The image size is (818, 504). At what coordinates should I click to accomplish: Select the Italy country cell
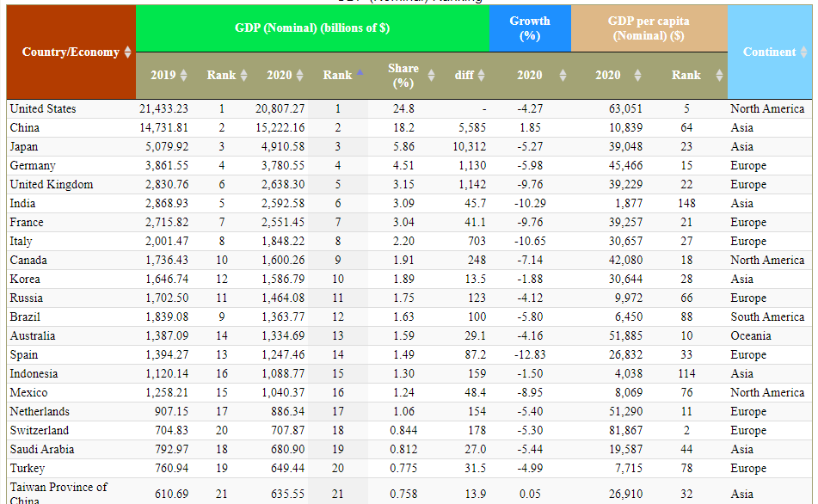(x=71, y=242)
